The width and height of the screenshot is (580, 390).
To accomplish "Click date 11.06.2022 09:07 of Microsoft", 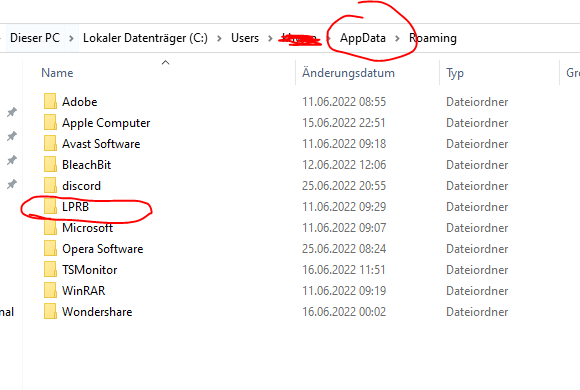I will [344, 228].
